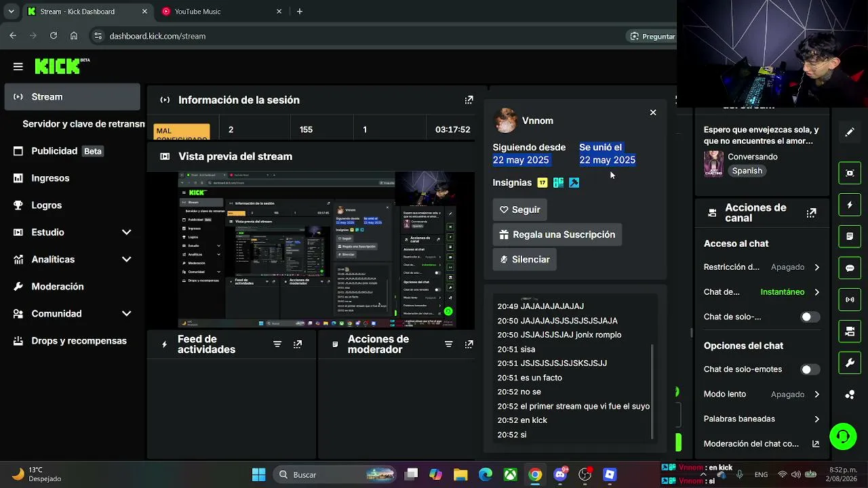Filter the Feed de actividades list
This screenshot has width=868, height=488.
pos(277,344)
